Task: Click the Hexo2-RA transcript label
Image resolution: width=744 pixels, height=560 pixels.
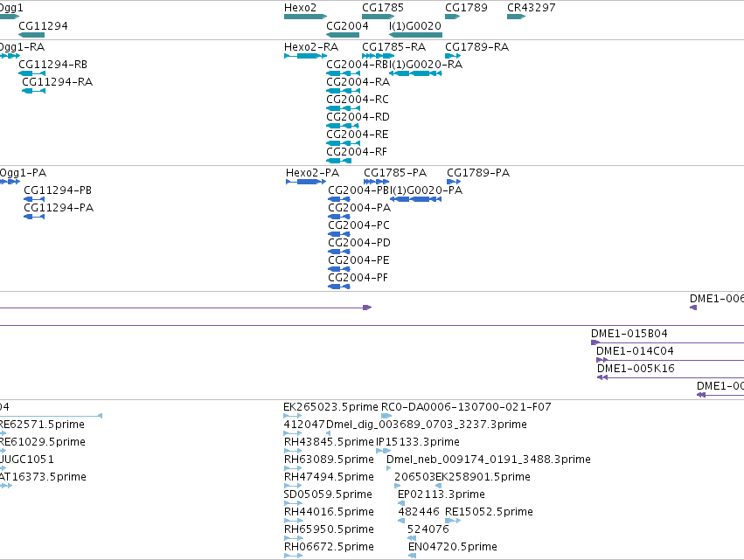Action: point(311,47)
